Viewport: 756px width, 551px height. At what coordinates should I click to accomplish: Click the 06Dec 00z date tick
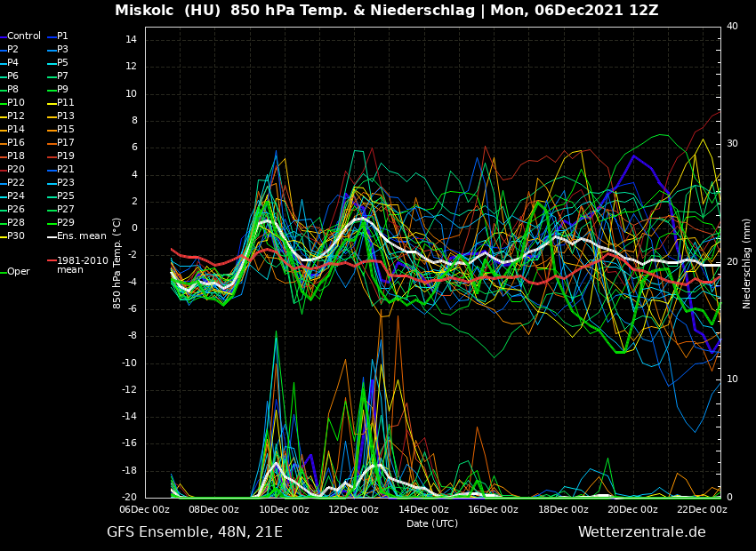pos(145,510)
